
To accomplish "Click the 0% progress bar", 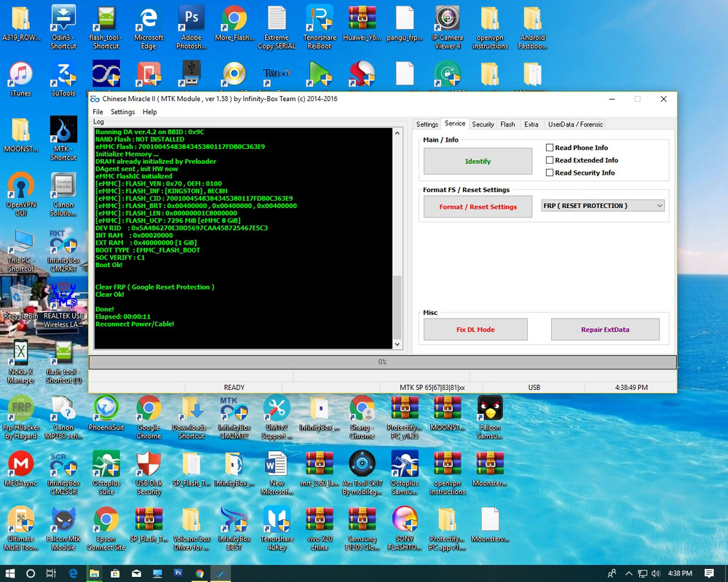I will pos(382,362).
